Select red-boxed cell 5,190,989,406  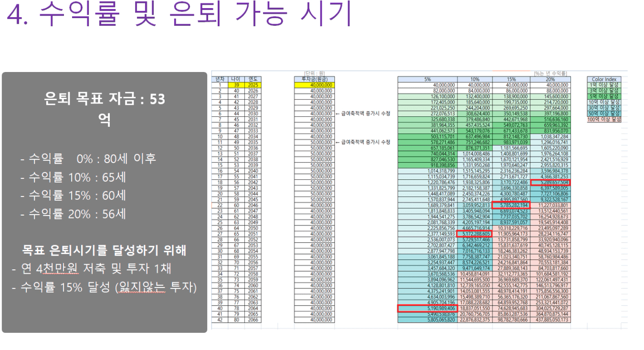point(427,309)
